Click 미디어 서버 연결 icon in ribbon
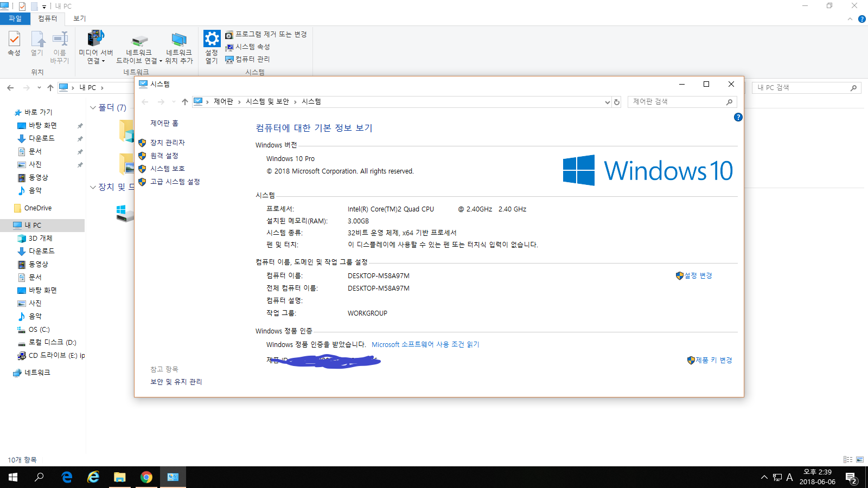Screen dimensions: 868x488 coord(95,47)
